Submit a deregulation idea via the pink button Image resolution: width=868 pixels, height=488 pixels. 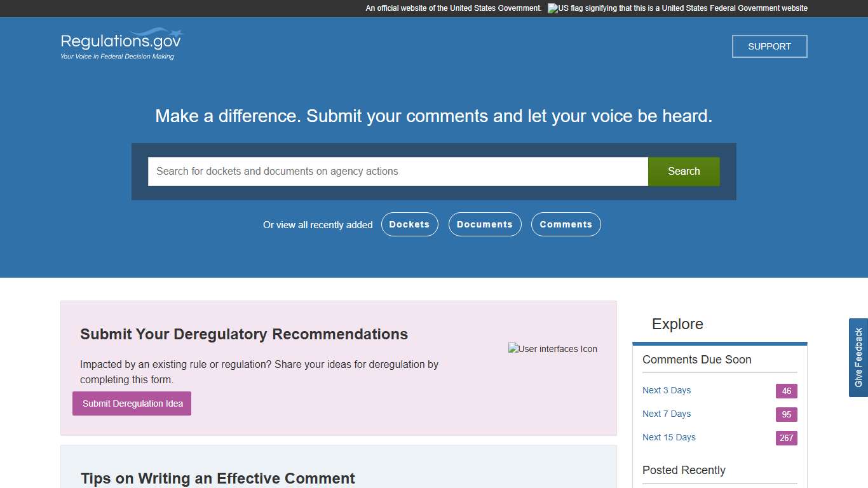[132, 403]
